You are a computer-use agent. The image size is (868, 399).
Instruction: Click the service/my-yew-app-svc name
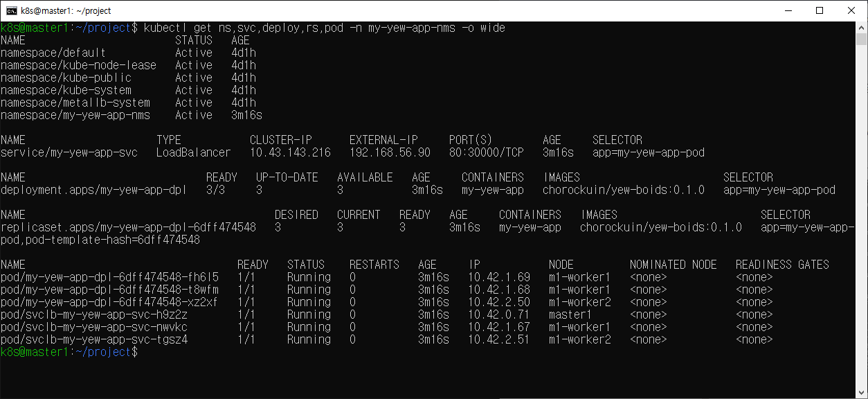coord(69,152)
